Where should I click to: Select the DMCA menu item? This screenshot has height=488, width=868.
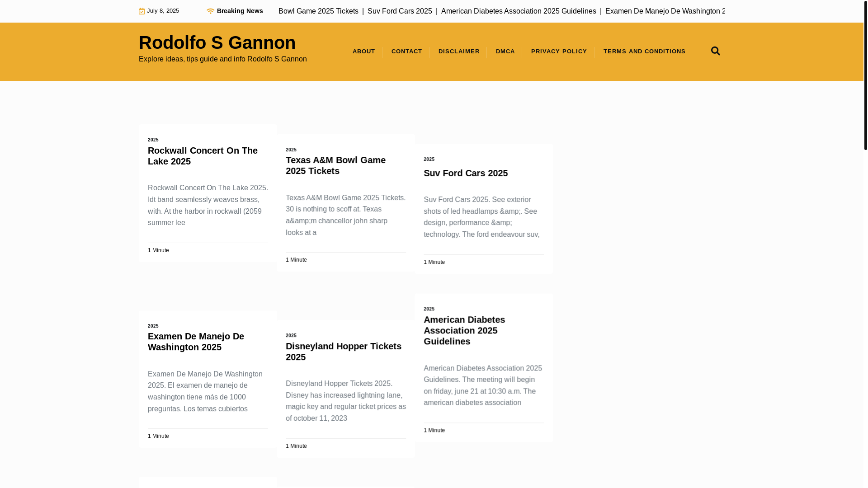pos(505,52)
